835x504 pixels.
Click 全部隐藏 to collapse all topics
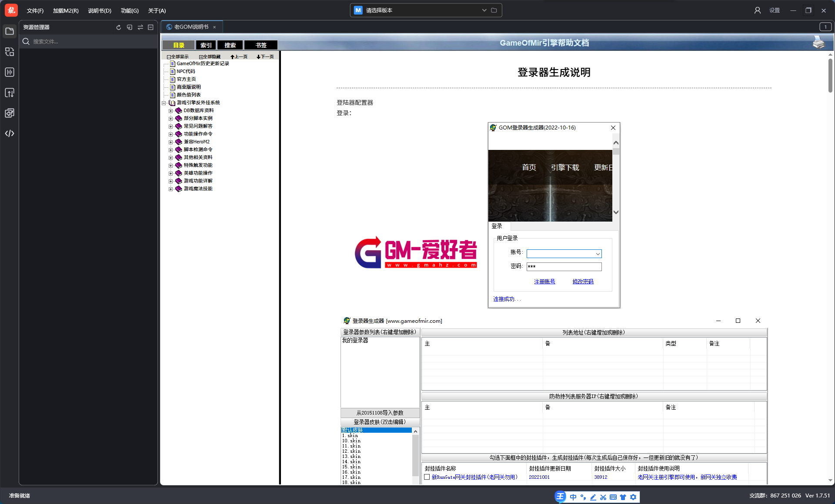point(210,57)
